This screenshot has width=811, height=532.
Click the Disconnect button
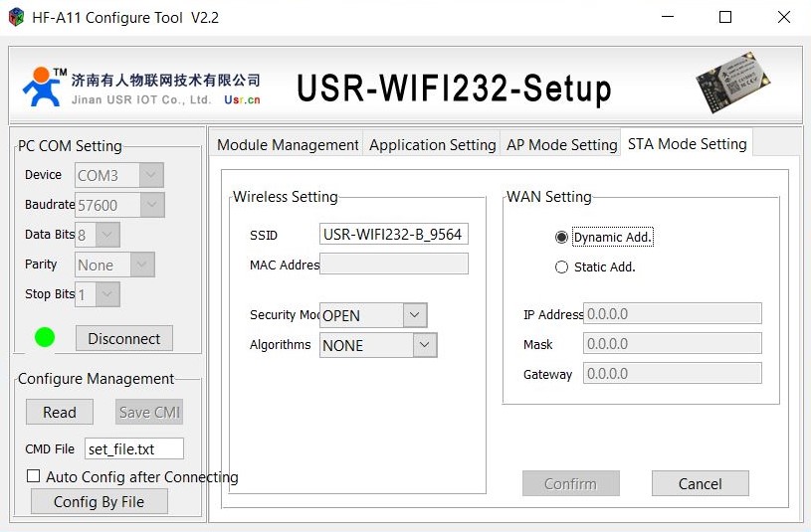click(x=124, y=339)
